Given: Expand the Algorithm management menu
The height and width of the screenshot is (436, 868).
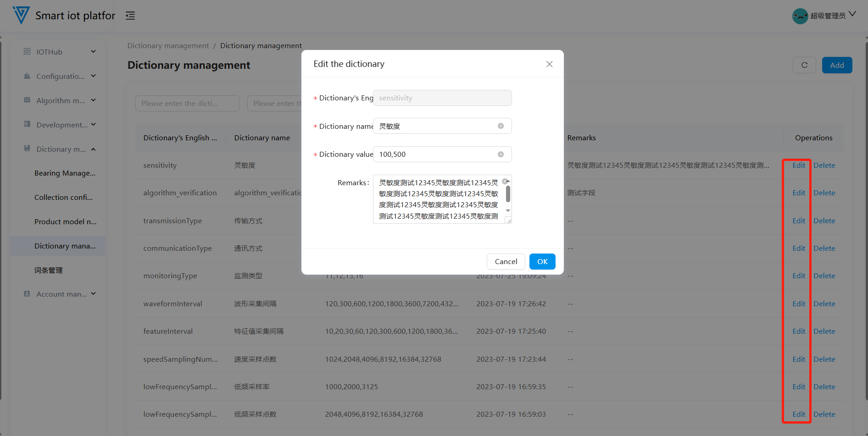Looking at the screenshot, I should 93,100.
